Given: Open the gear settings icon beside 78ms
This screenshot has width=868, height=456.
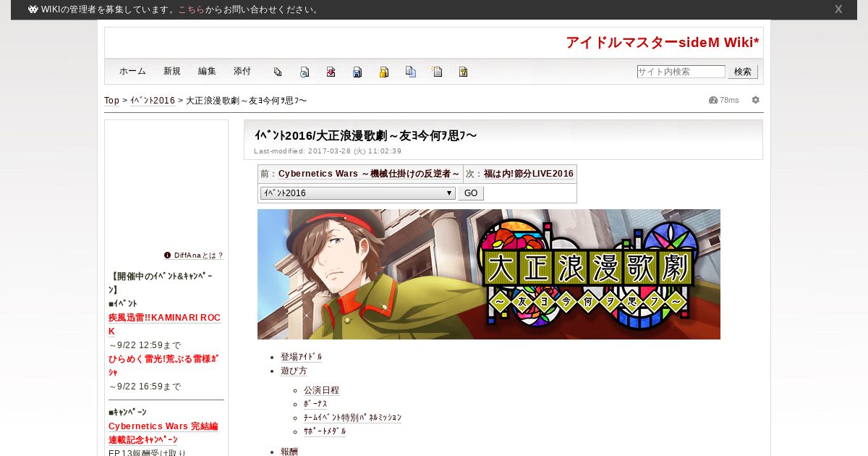Looking at the screenshot, I should pos(756,100).
